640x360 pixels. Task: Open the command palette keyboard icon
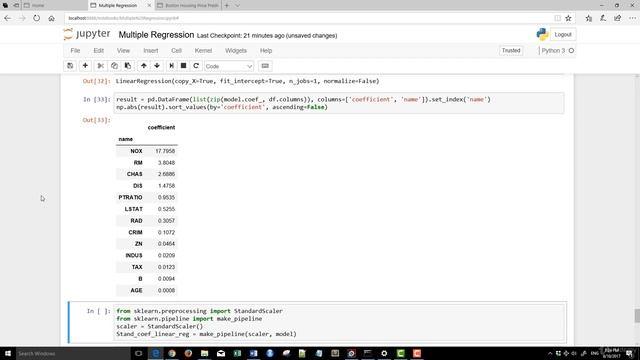pyautogui.click(x=265, y=66)
